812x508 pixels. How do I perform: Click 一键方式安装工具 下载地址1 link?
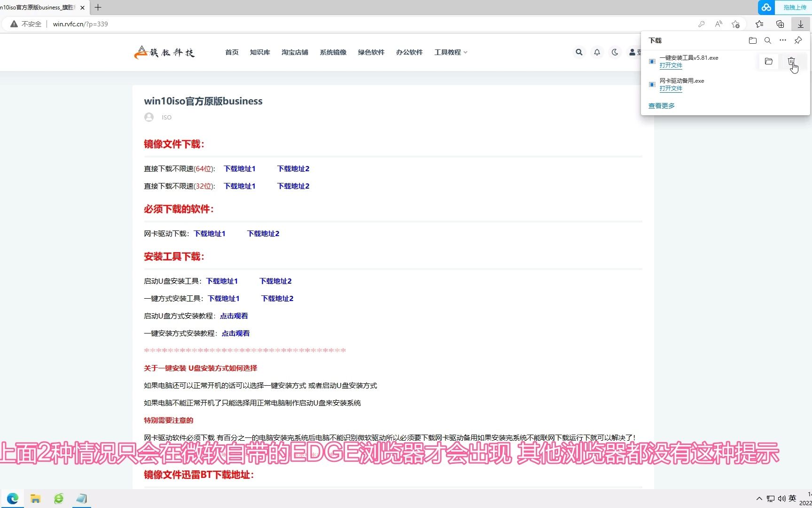coord(224,299)
